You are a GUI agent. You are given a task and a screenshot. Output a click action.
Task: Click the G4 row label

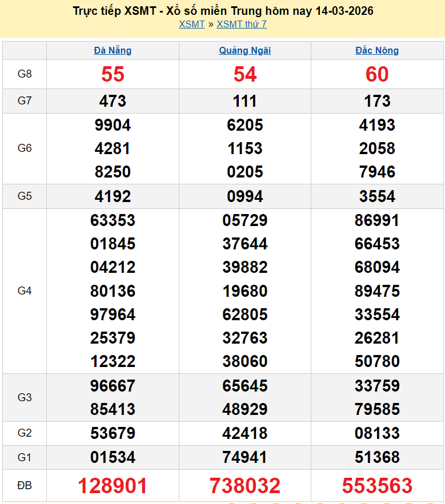(25, 291)
